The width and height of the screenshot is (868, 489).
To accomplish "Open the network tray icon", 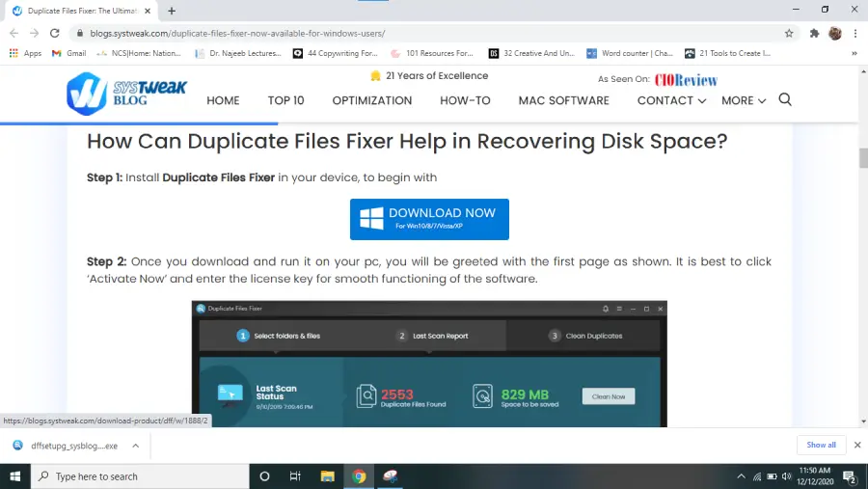I will (757, 476).
